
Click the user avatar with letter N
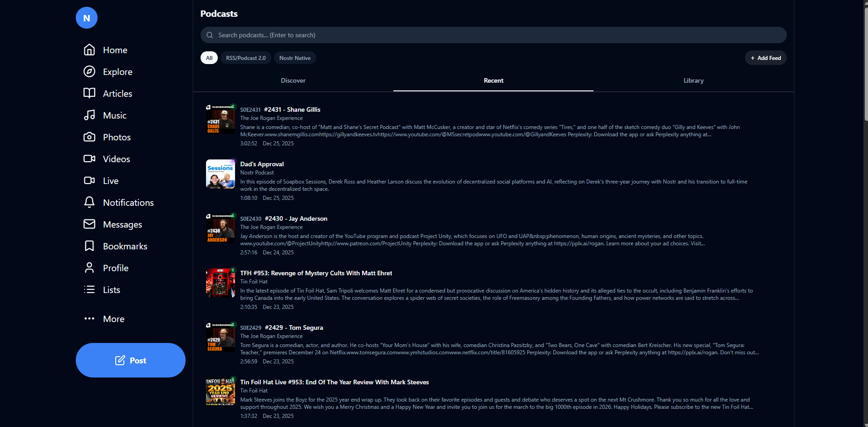[87, 18]
